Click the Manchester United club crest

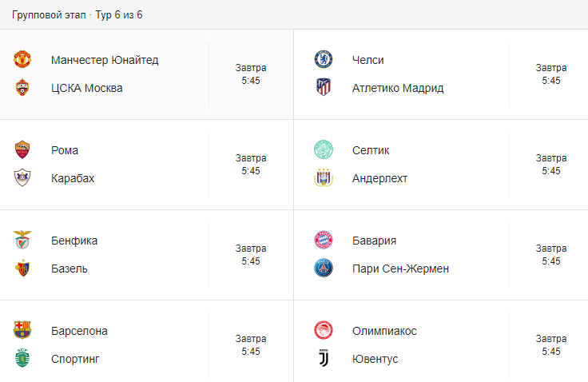click(x=22, y=60)
